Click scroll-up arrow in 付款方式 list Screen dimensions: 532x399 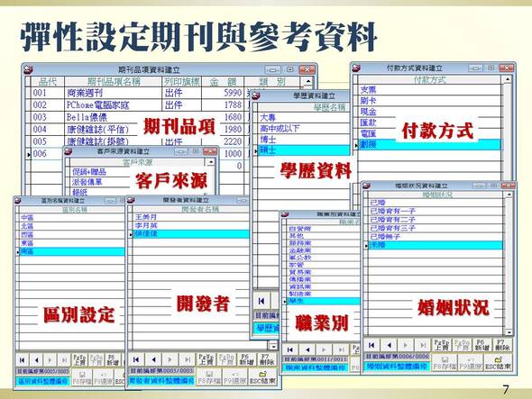pyautogui.click(x=508, y=79)
